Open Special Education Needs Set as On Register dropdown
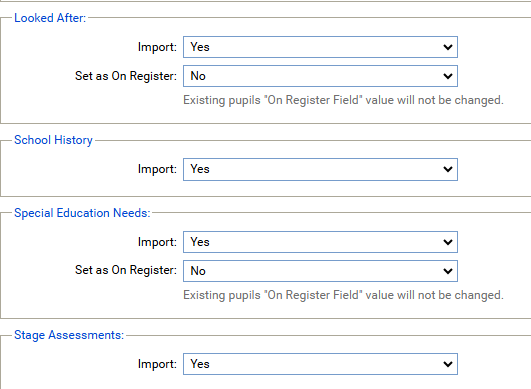 pos(320,271)
